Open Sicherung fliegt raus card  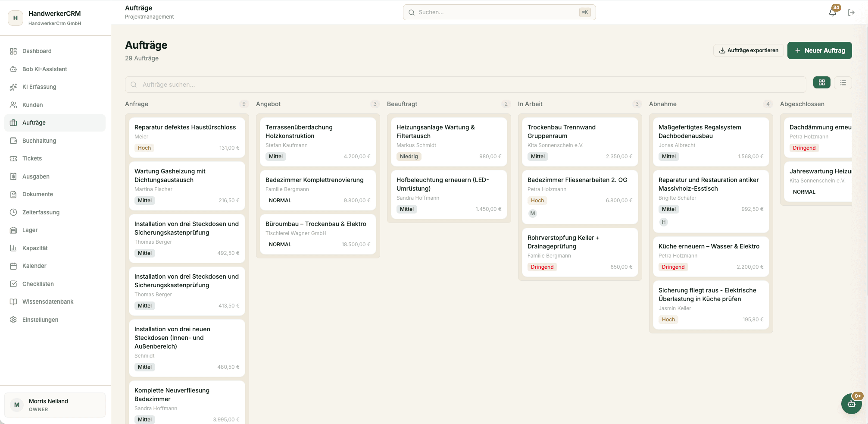point(711,305)
